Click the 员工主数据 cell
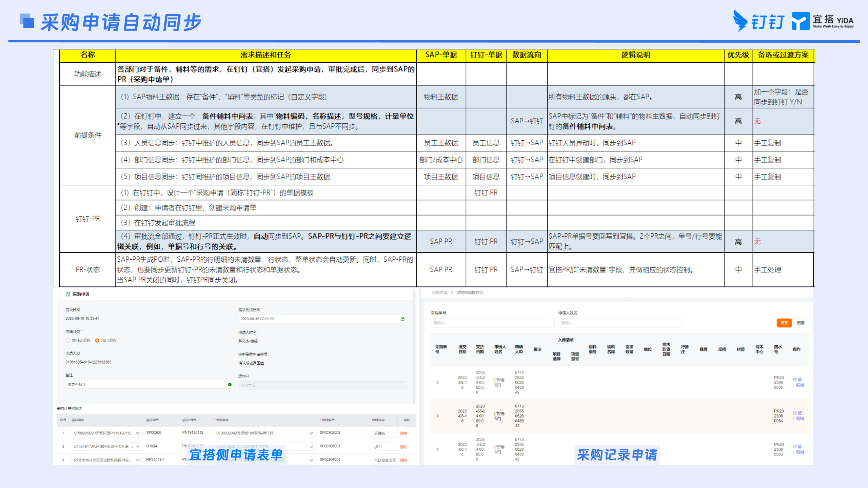This screenshot has width=868, height=488. click(x=441, y=143)
